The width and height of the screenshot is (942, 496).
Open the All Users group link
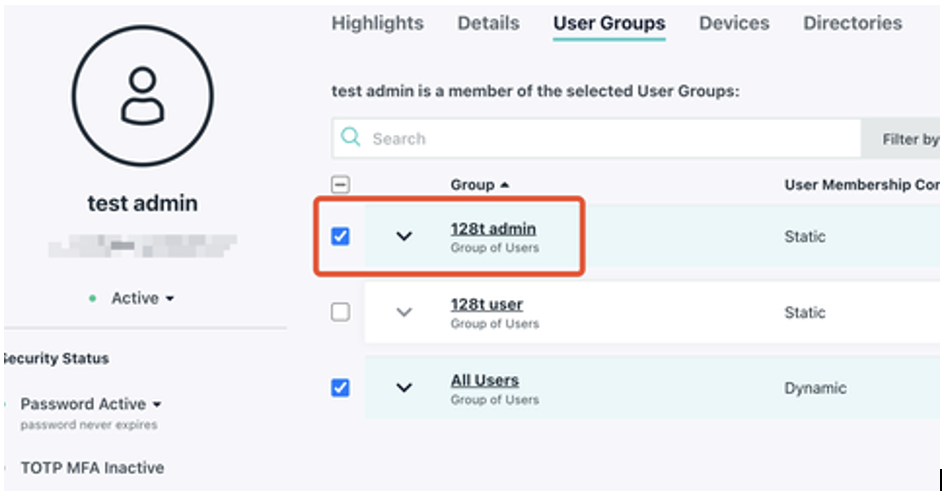[484, 380]
